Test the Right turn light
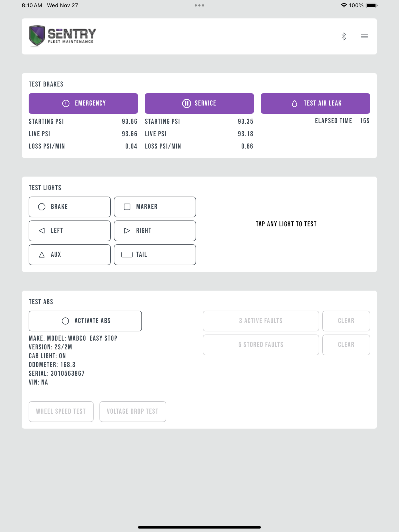The width and height of the screenshot is (399, 532). coord(155,231)
